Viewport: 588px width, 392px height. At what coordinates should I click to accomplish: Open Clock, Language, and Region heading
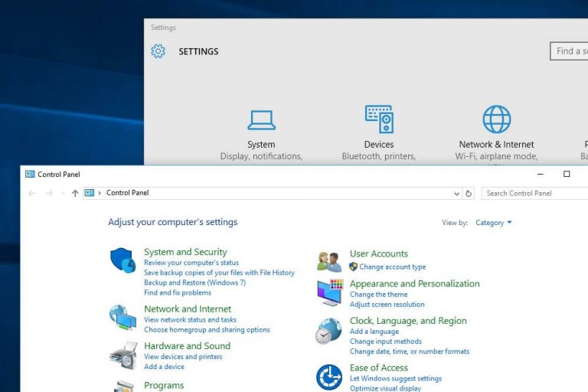[408, 321]
